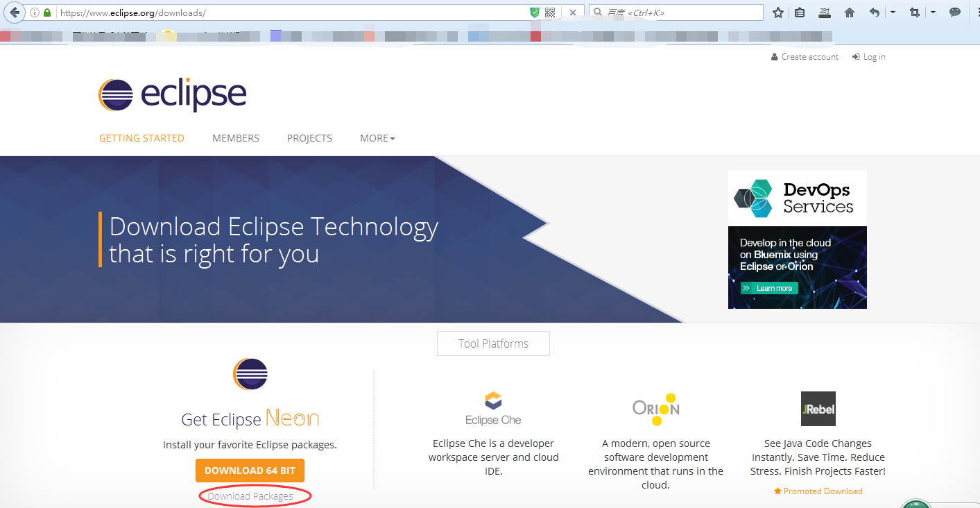Screen dimensions: 980x508
Task: Click the Learn more button in the ad
Action: click(x=769, y=288)
